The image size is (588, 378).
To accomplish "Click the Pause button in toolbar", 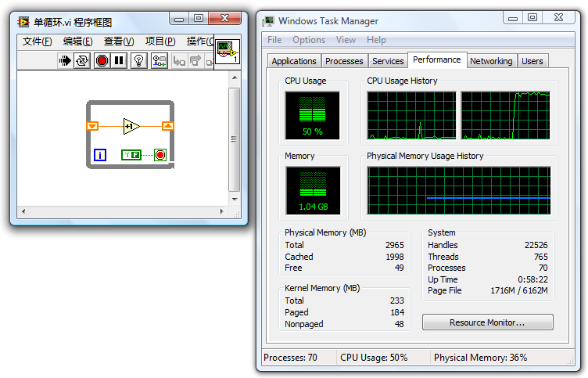I will pyautogui.click(x=119, y=60).
